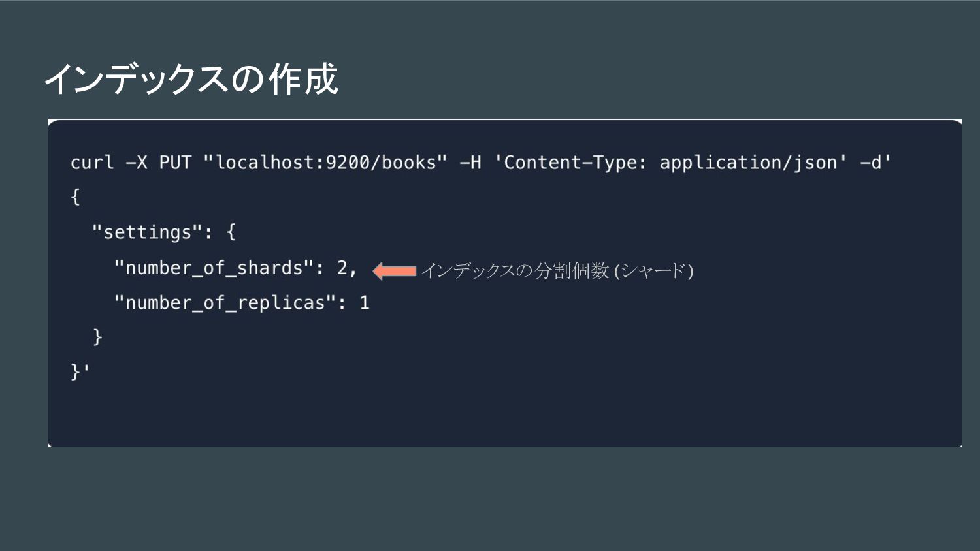This screenshot has height=551, width=980.
Task: Click the -H header flag
Action: 470,163
